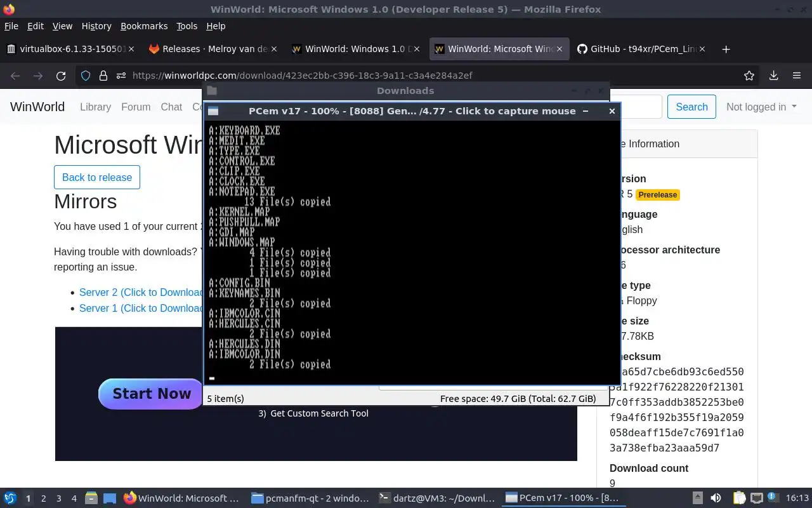Reload the page in Firefox
Viewport: 812px width, 508px height.
[61, 76]
